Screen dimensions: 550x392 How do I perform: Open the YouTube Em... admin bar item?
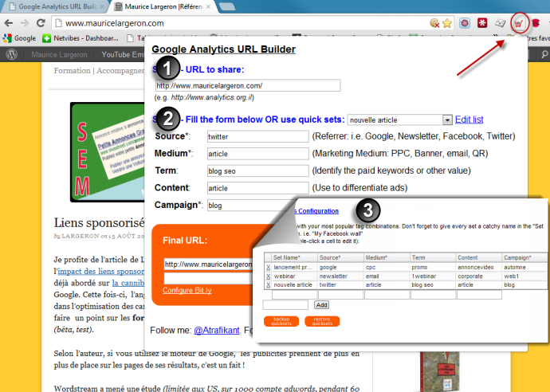point(123,55)
